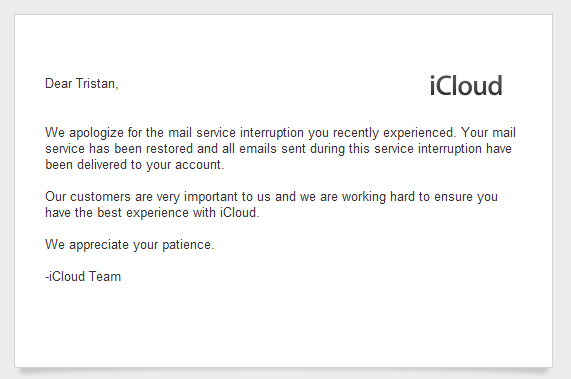Click the word "account." ending first paragraph

200,165
